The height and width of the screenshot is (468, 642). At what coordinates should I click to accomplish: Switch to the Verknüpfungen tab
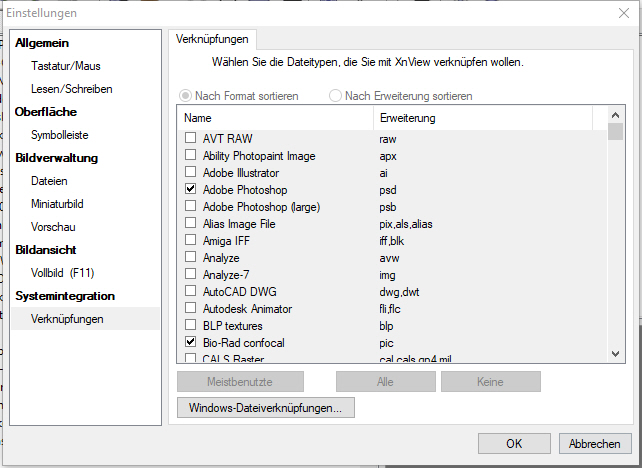point(211,39)
